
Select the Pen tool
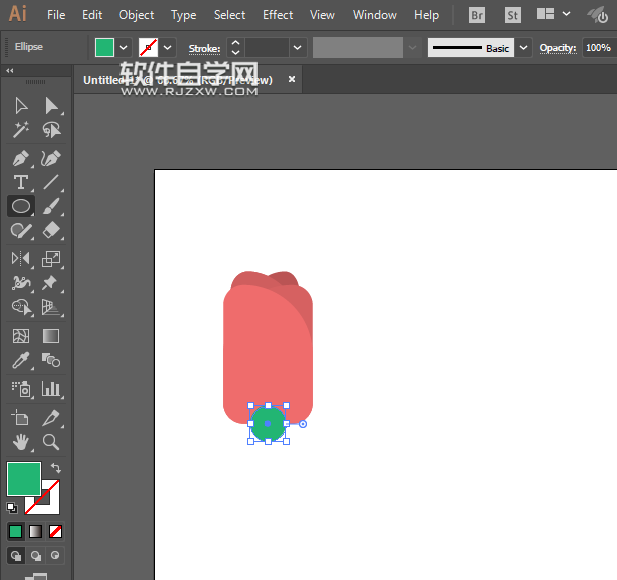click(21, 158)
